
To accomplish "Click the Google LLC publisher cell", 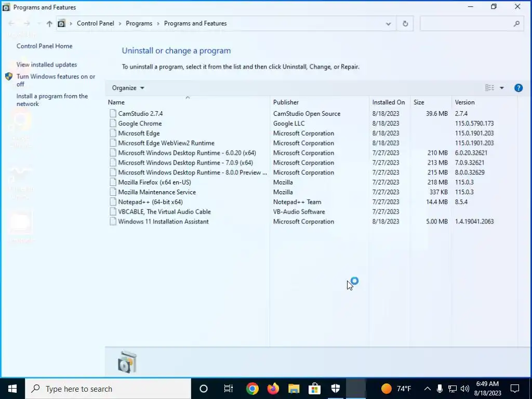I will 289,124.
